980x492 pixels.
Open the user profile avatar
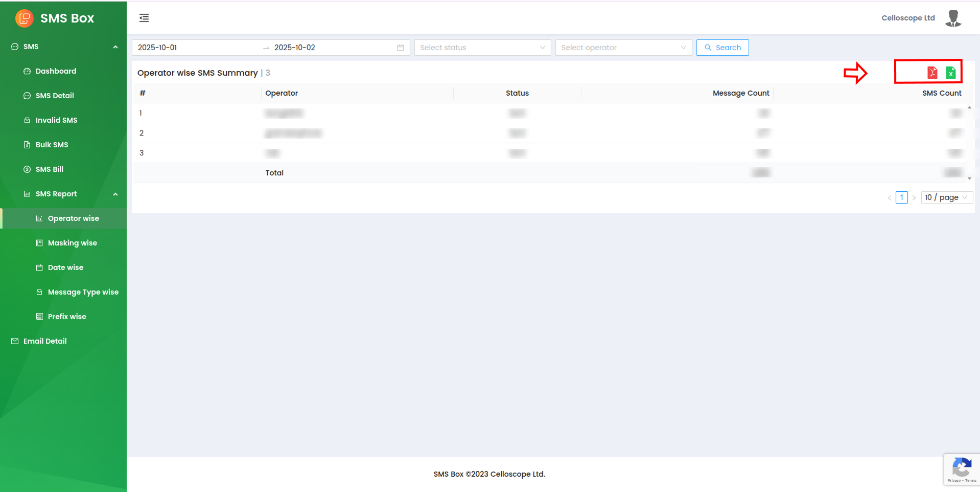[953, 18]
